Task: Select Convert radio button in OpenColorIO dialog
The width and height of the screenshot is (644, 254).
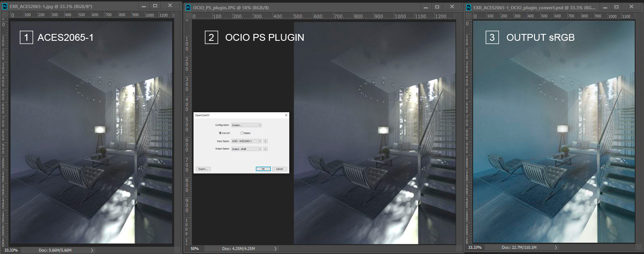Action: click(x=225, y=133)
